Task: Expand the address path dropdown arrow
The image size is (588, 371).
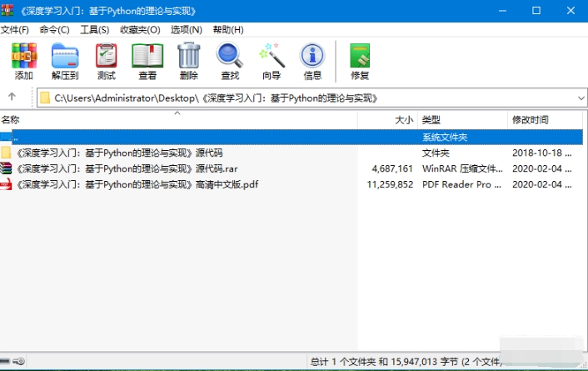Action: [581, 98]
